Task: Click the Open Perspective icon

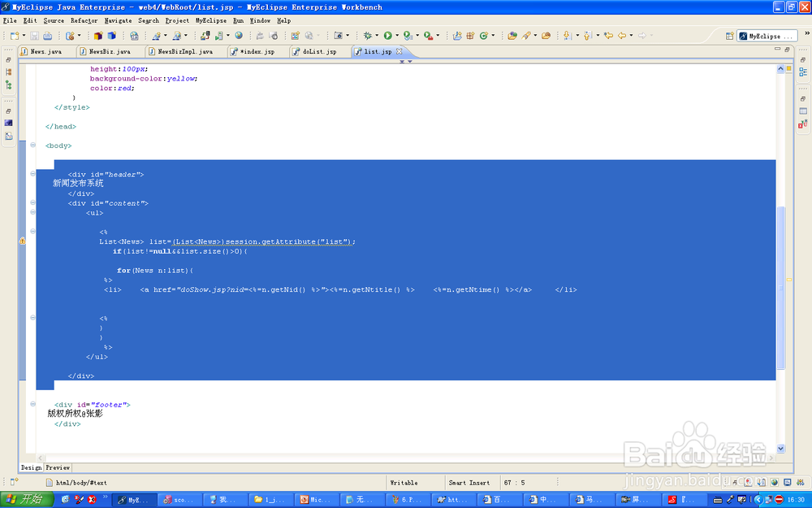Action: 730,36
